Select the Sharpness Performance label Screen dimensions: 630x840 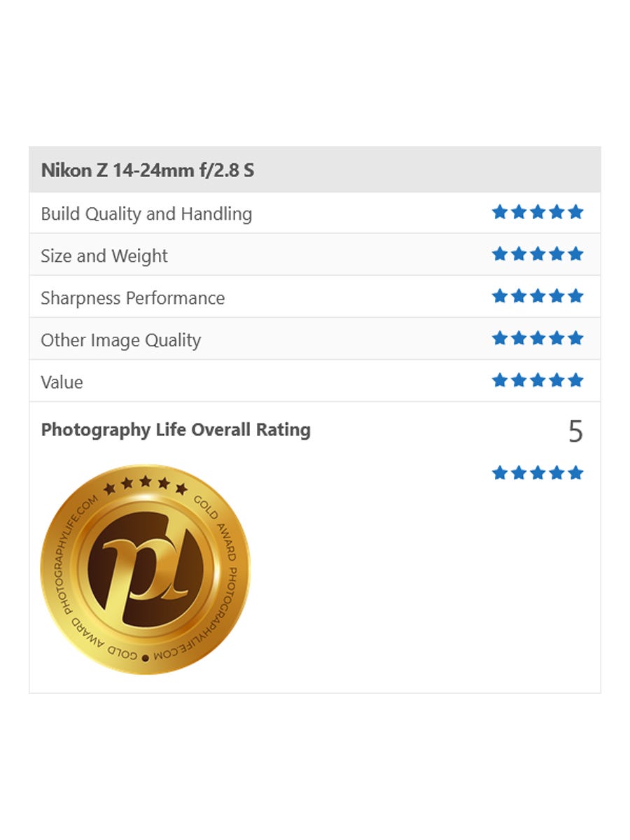[x=133, y=298]
